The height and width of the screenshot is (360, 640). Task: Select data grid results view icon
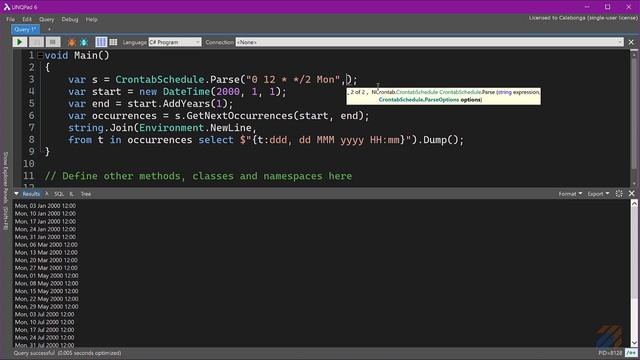(113, 42)
